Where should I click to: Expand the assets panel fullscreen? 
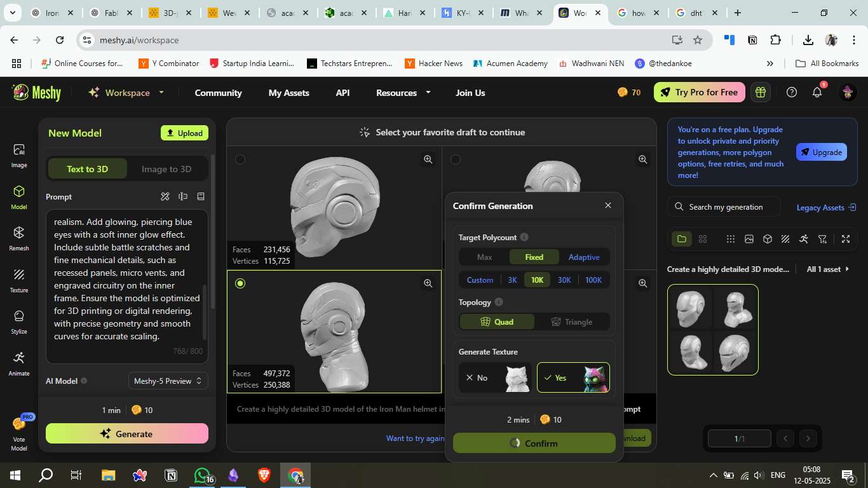tap(846, 239)
